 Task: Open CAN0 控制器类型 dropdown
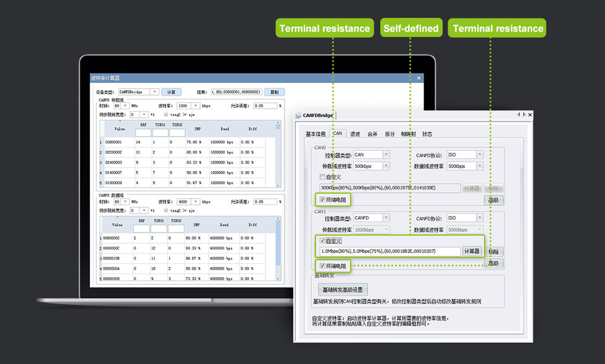pyautogui.click(x=386, y=154)
